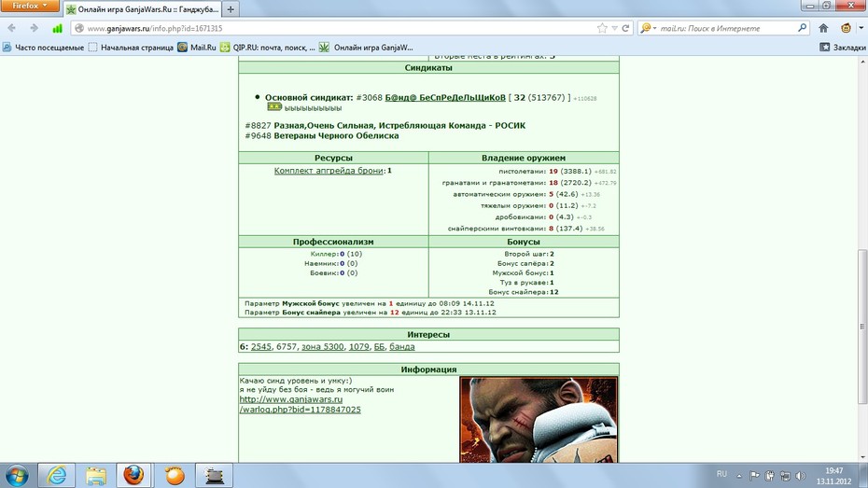Open interest link 2545

260,347
